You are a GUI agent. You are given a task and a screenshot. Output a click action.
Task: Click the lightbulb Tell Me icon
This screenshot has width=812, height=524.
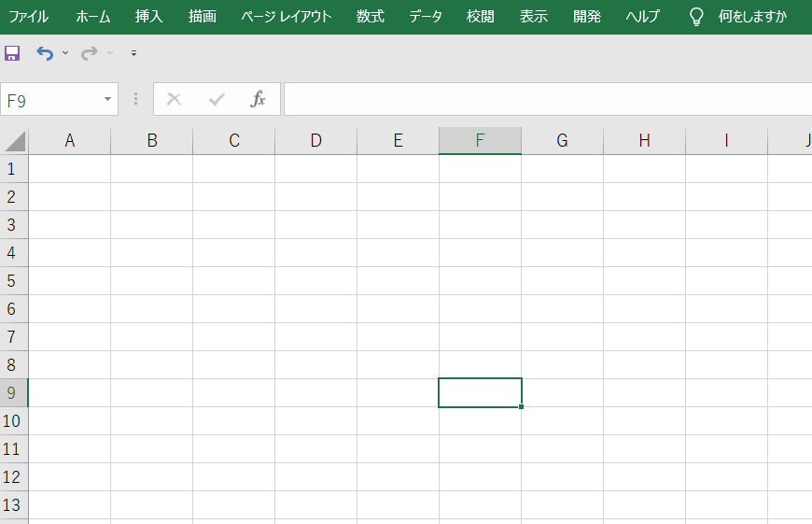(696, 17)
